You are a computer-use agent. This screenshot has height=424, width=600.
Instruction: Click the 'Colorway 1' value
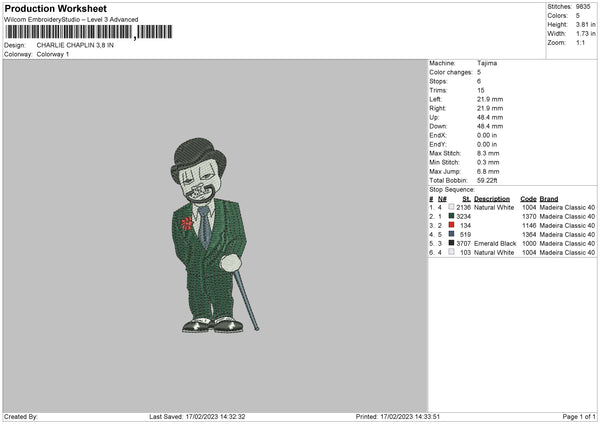pos(53,54)
